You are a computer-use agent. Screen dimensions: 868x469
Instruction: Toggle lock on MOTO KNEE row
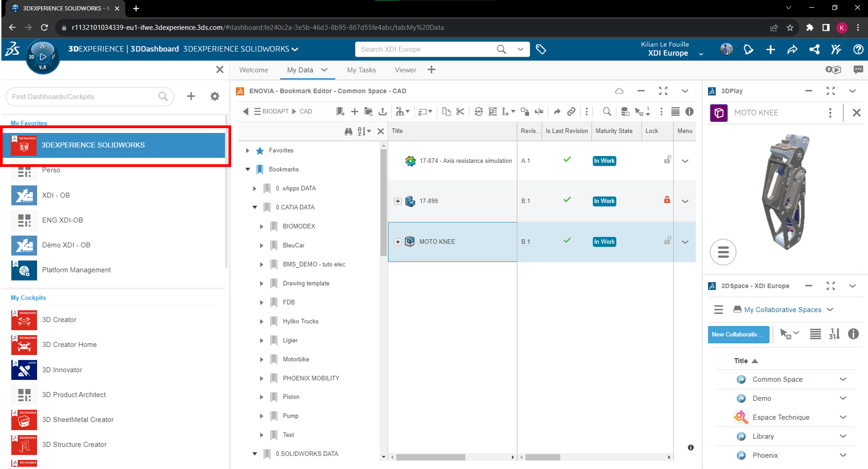[x=667, y=241]
